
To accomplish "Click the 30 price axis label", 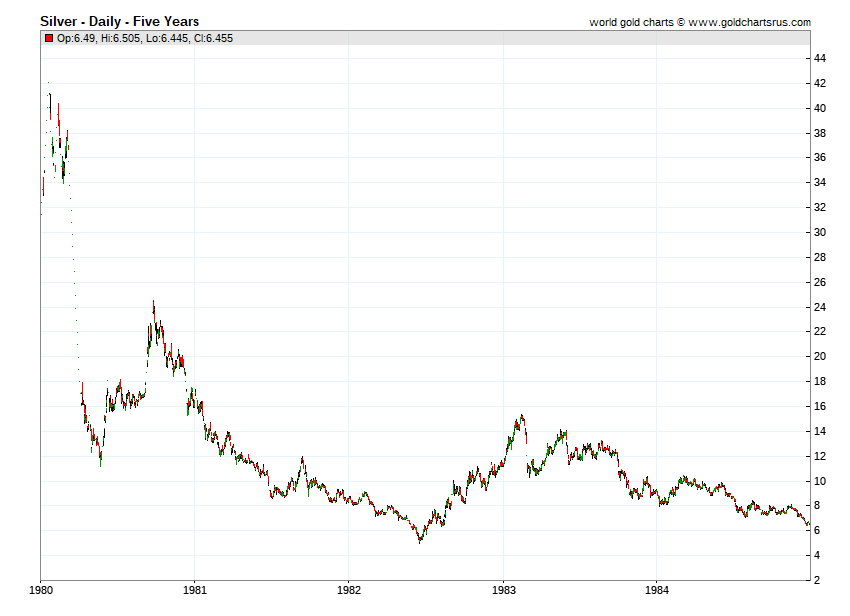I will pos(820,232).
